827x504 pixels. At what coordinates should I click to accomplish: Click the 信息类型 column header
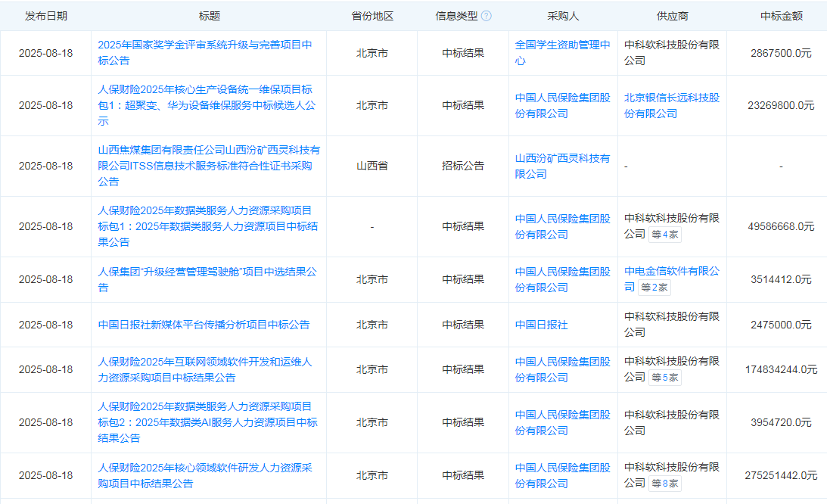456,16
